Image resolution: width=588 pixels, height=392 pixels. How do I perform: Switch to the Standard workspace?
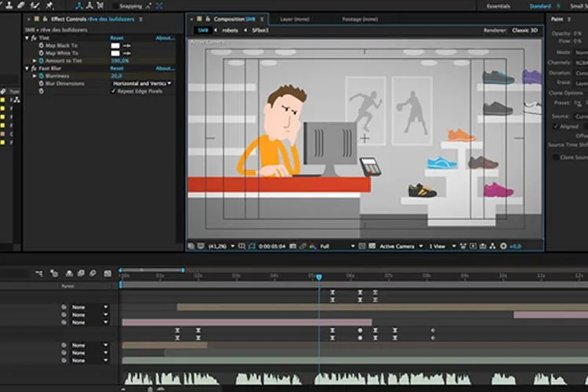540,6
